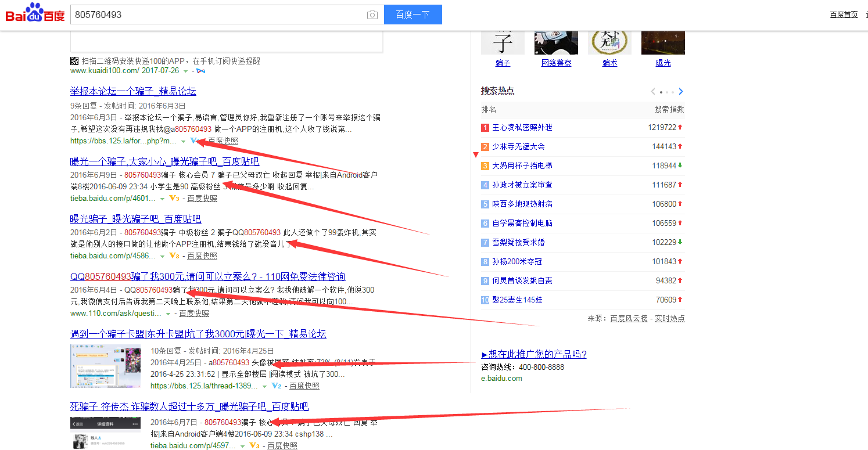Open hot topic 少林寺无遮大会
Screen dimensions: 868x450
click(x=518, y=146)
